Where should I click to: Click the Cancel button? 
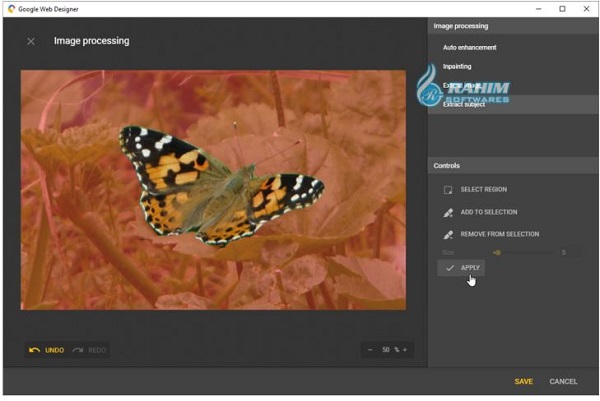[563, 381]
